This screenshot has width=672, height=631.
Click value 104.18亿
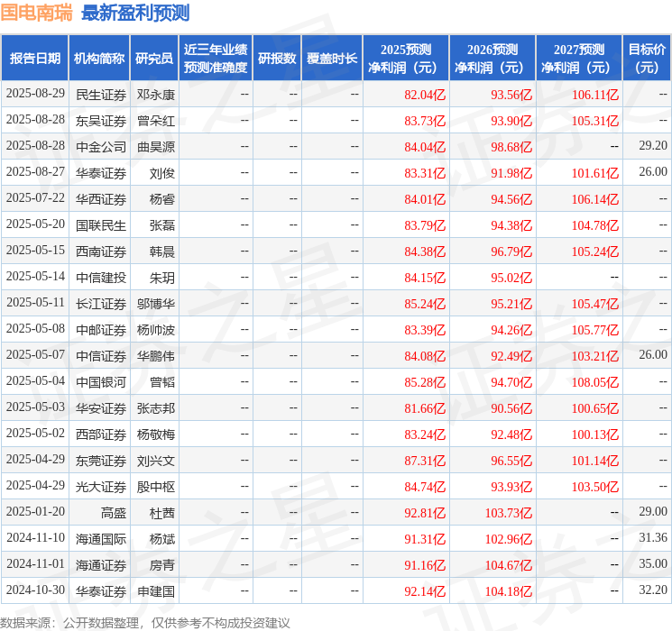click(509, 591)
